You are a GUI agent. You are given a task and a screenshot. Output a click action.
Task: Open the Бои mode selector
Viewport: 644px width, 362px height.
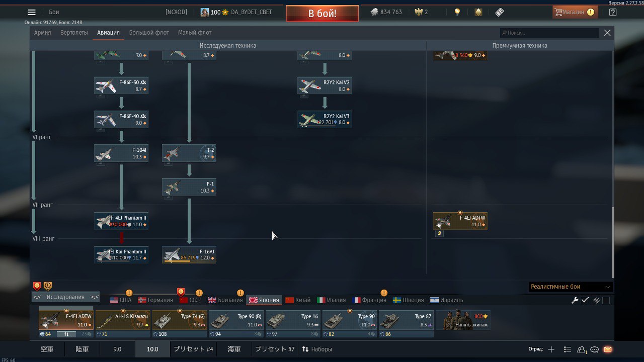click(54, 12)
